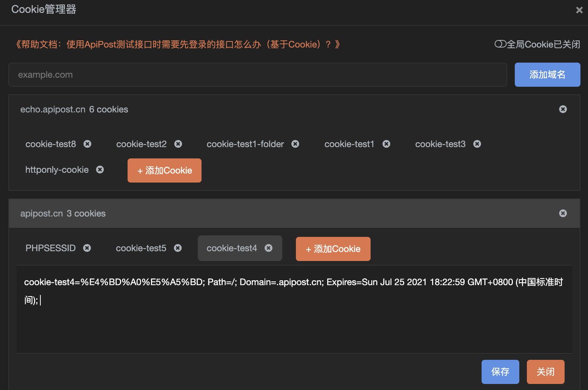The image size is (588, 390).
Task: Remove the echo.apipost.cn domain
Action: (563, 109)
